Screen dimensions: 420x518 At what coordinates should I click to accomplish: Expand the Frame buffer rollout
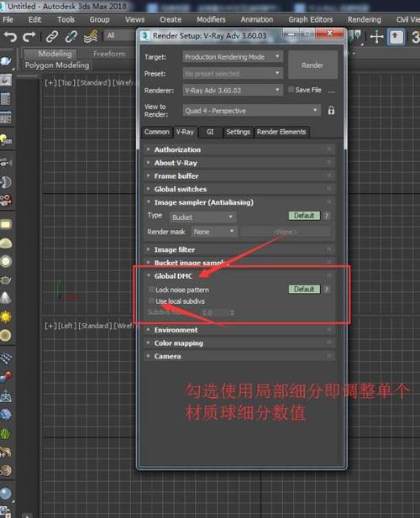tap(239, 175)
